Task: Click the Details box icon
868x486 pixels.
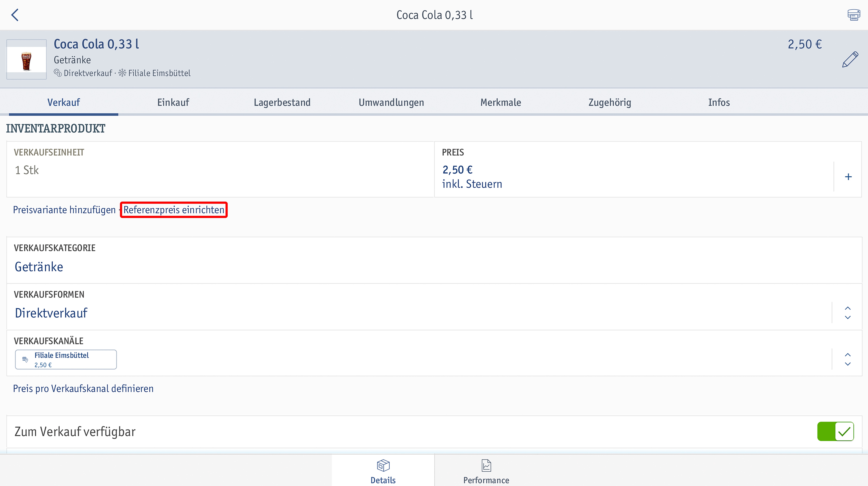Action: 383,465
